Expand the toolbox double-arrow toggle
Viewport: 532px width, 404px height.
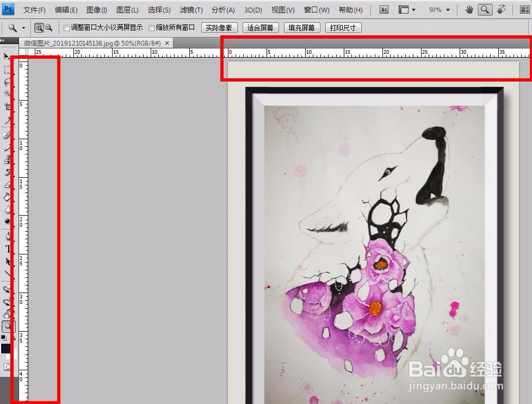pos(3,40)
